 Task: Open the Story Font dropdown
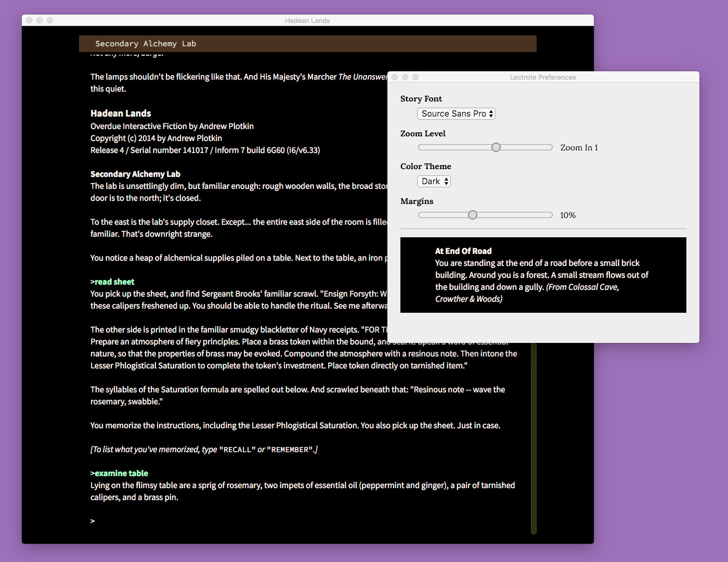(x=456, y=113)
